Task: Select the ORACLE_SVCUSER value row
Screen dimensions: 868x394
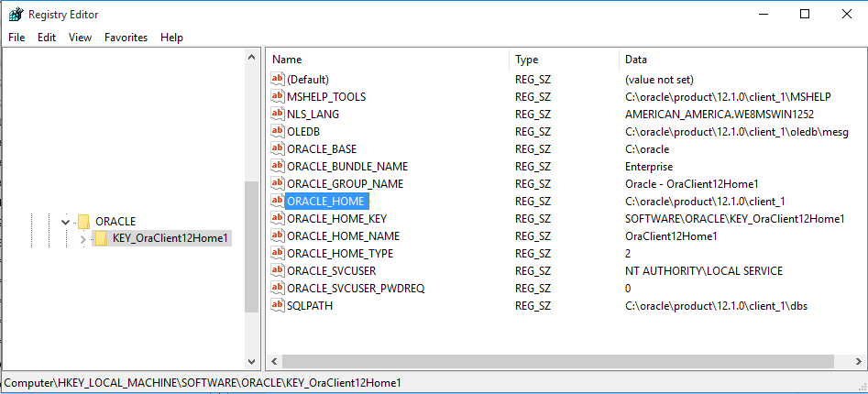Action: coord(331,270)
